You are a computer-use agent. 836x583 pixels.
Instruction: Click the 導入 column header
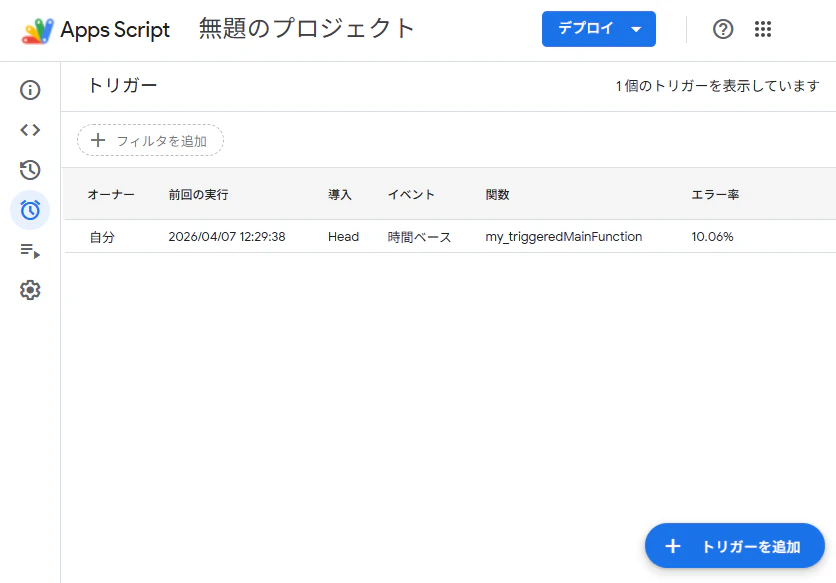pyautogui.click(x=340, y=195)
